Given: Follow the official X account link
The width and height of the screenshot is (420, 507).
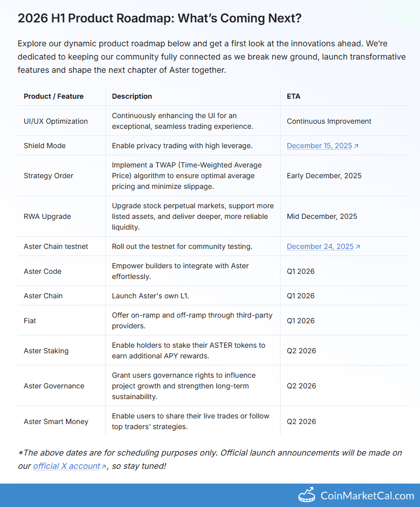Looking at the screenshot, I should click(x=66, y=466).
